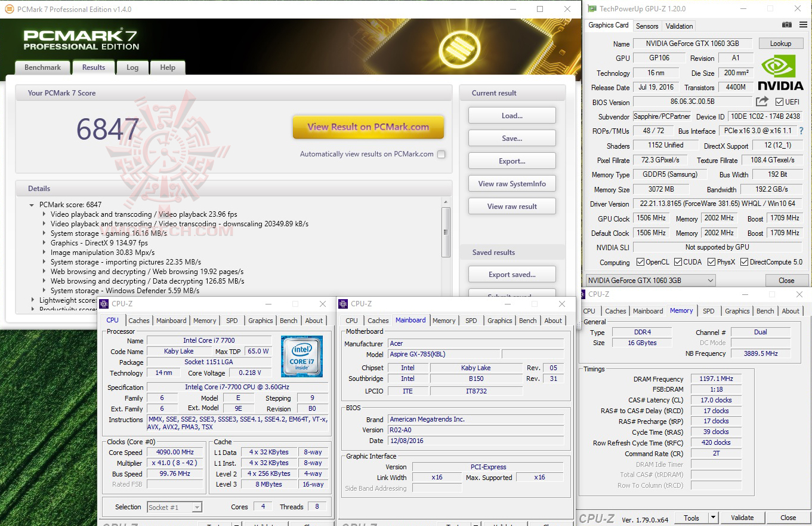The image size is (812, 526).
Task: Select the Results tab in PCMark
Action: (x=94, y=67)
